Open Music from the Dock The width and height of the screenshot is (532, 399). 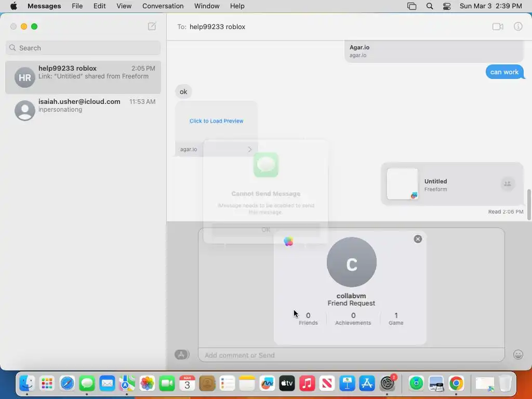(307, 383)
